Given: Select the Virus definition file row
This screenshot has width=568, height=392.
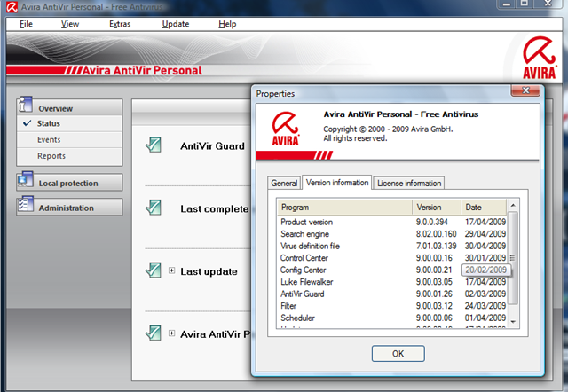Looking at the screenshot, I should point(392,246).
